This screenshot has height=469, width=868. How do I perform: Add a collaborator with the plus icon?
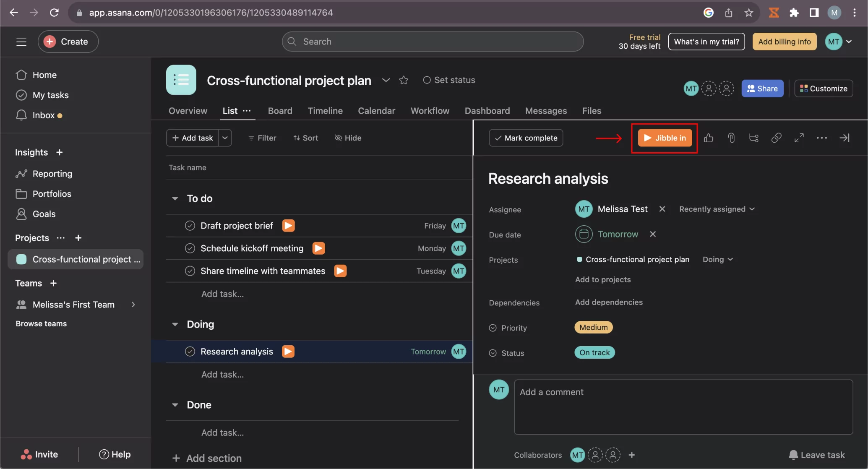coord(632,455)
